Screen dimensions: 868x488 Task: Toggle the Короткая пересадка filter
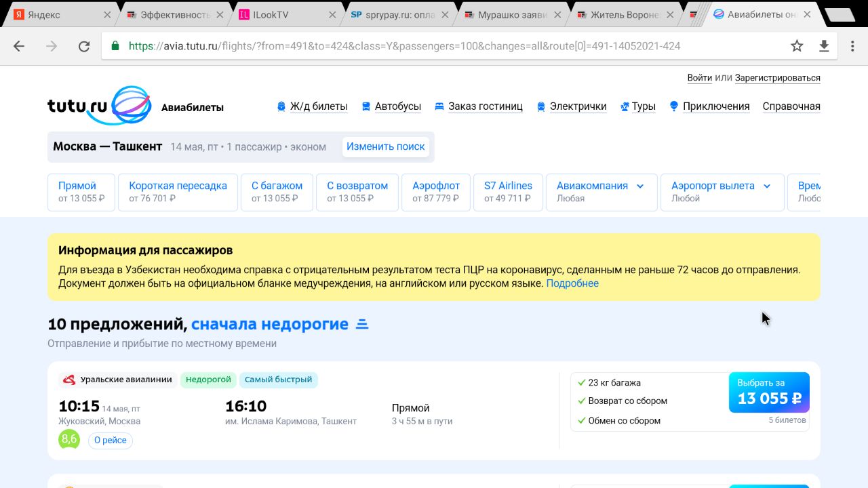[x=178, y=192]
